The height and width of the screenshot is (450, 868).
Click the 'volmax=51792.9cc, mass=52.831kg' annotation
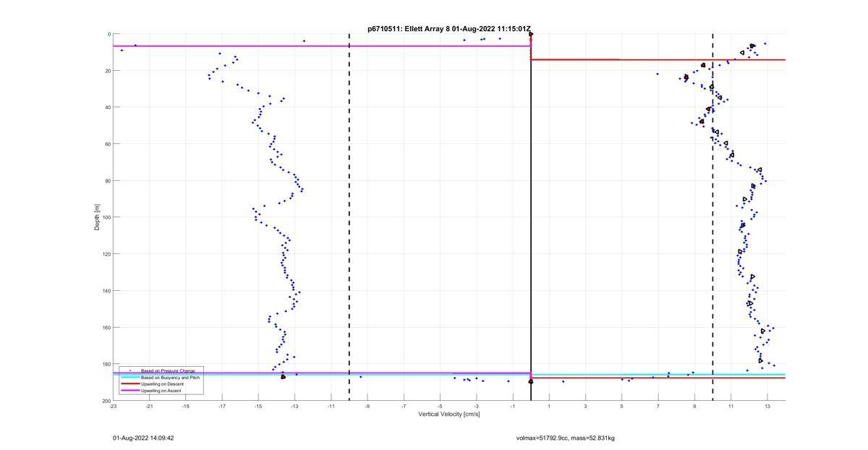point(565,438)
